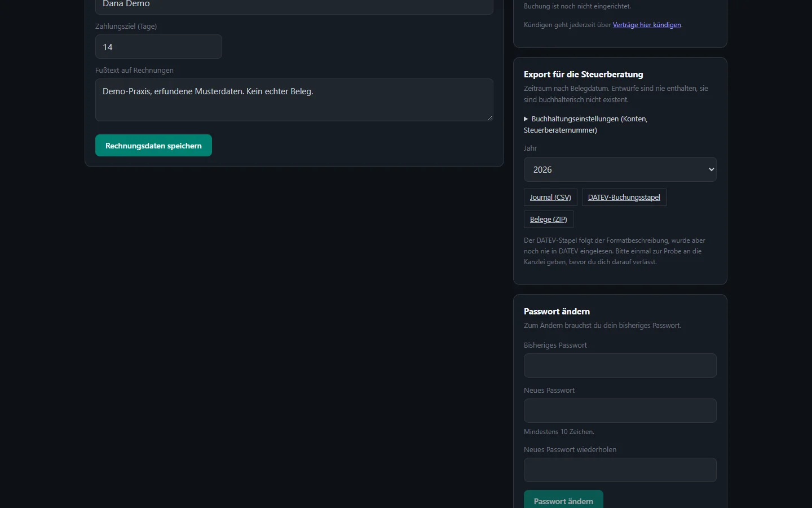The width and height of the screenshot is (812, 508).
Task: Expand the Buchhaltungseinstellungen disclosure triangle
Action: [526, 119]
